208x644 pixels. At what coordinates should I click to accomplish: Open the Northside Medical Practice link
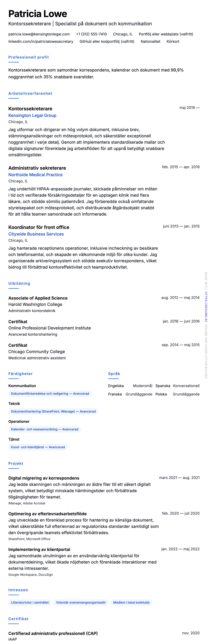(x=35, y=175)
